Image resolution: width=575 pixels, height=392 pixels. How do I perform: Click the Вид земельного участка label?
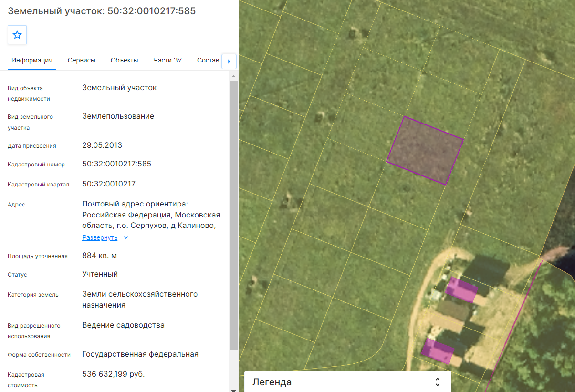coord(31,122)
